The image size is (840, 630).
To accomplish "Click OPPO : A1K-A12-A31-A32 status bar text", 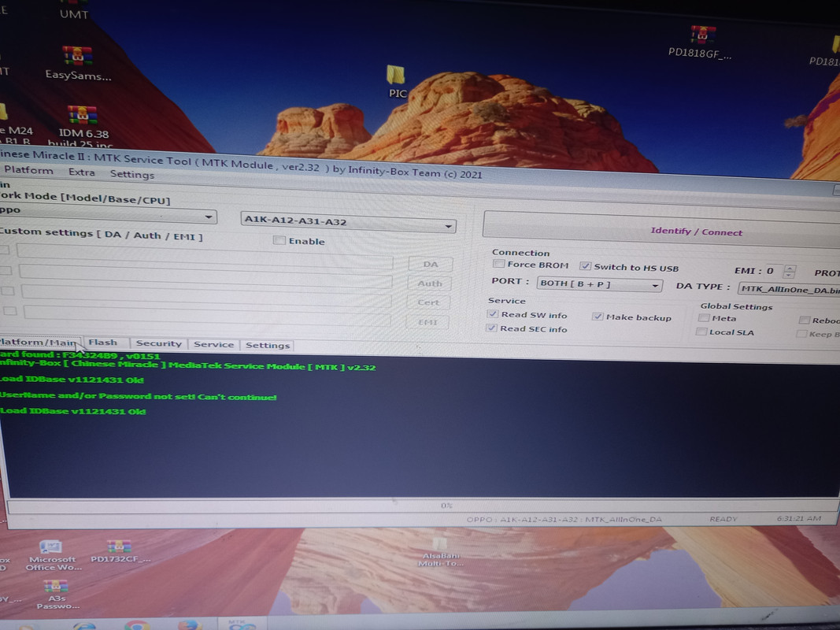I will pyautogui.click(x=564, y=519).
